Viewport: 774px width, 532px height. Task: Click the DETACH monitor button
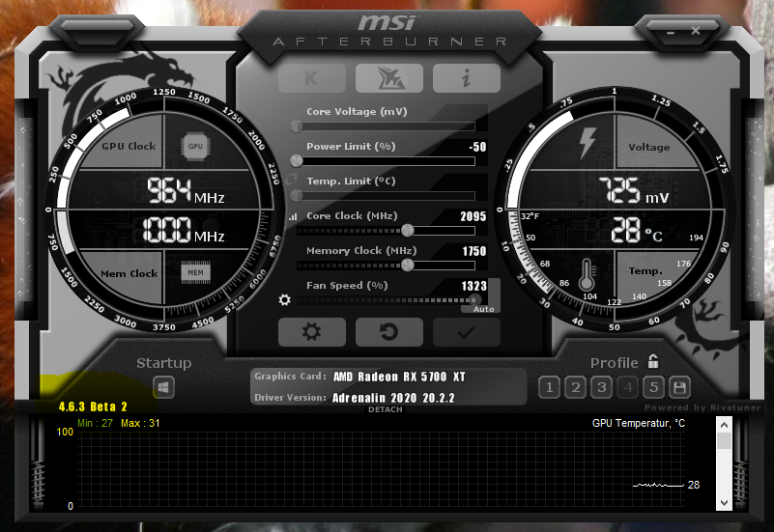click(x=385, y=409)
